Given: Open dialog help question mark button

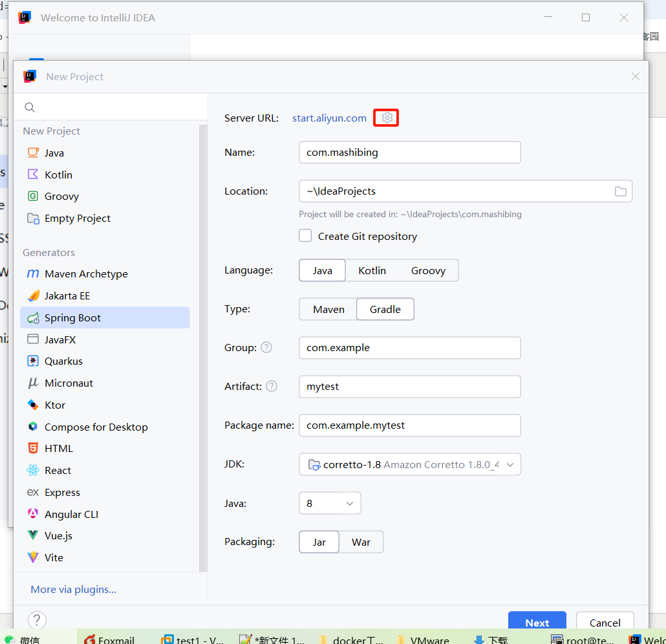Looking at the screenshot, I should (x=37, y=620).
